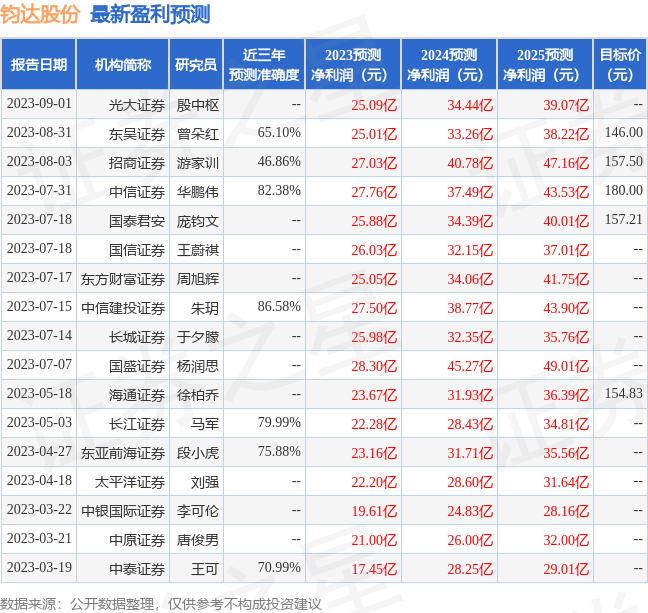Viewport: 648px width, 613px height.
Task: Click the 2025预测净利润 column header
Action: tap(545, 64)
